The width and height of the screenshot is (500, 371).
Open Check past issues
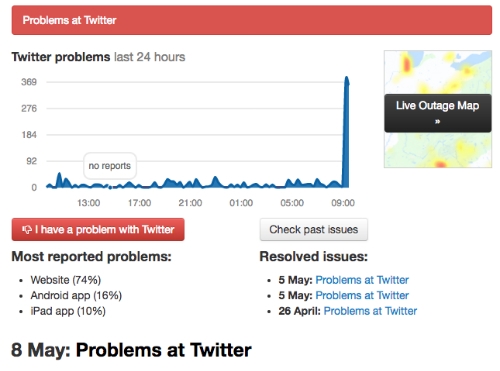tap(314, 229)
